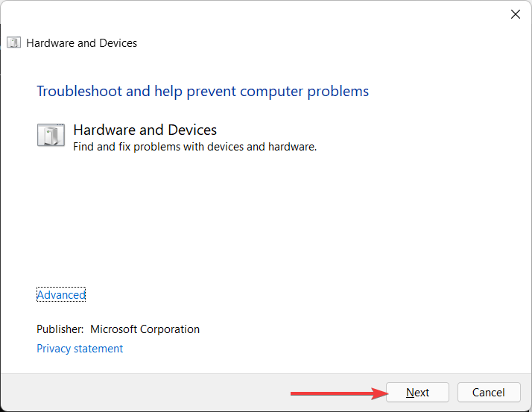Open the Advanced options link

(61, 295)
